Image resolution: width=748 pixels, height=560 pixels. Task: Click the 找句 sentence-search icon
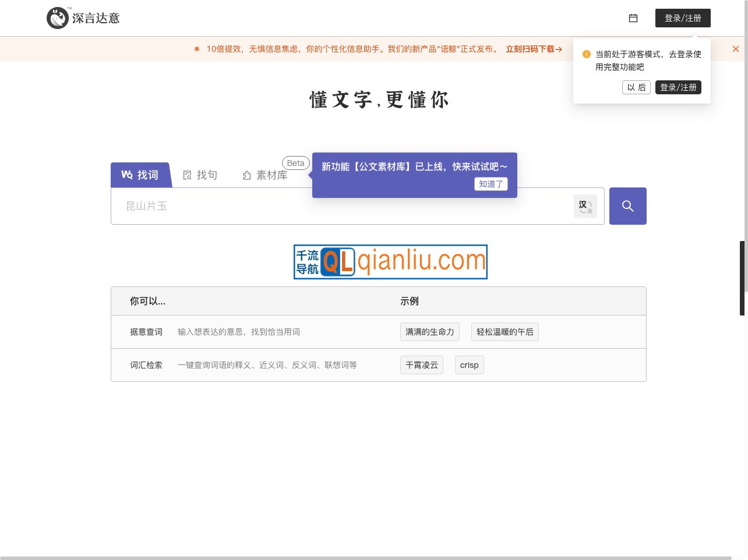pos(187,175)
